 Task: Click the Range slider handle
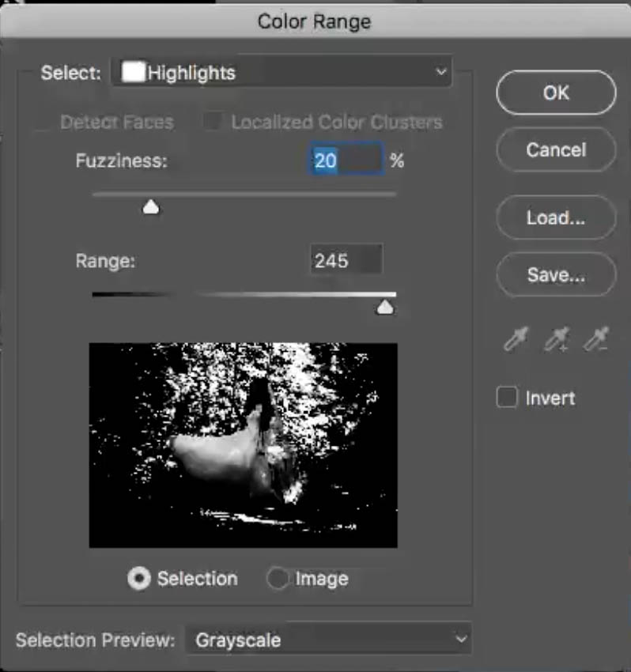pyautogui.click(x=384, y=307)
